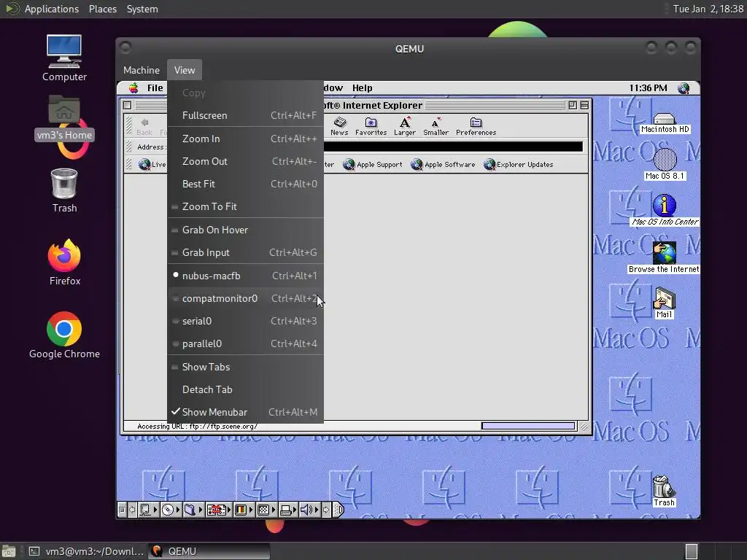Click the Smaller text size icon

point(436,126)
